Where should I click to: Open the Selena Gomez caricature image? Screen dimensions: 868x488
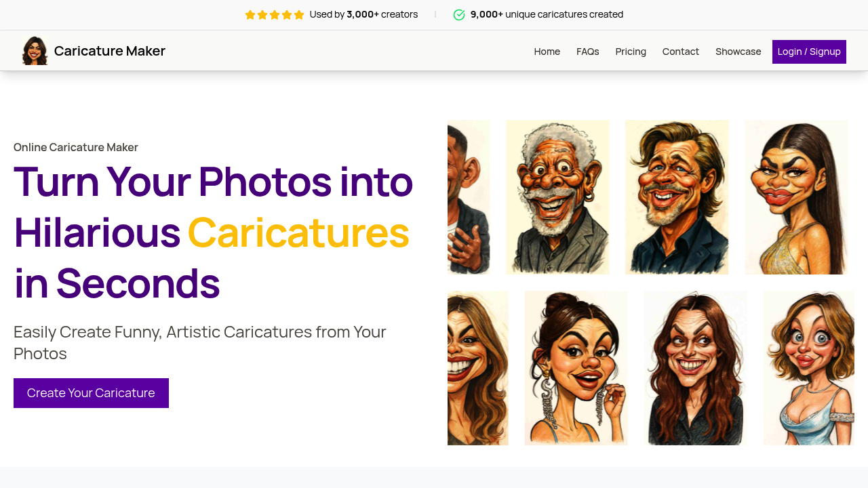[576, 367]
